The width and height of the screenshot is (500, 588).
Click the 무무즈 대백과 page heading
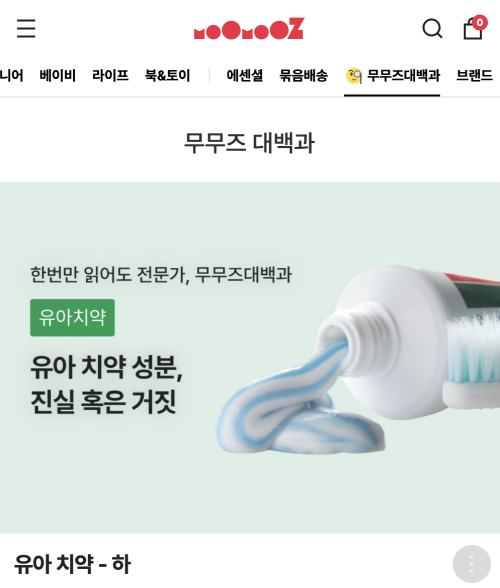pyautogui.click(x=249, y=143)
